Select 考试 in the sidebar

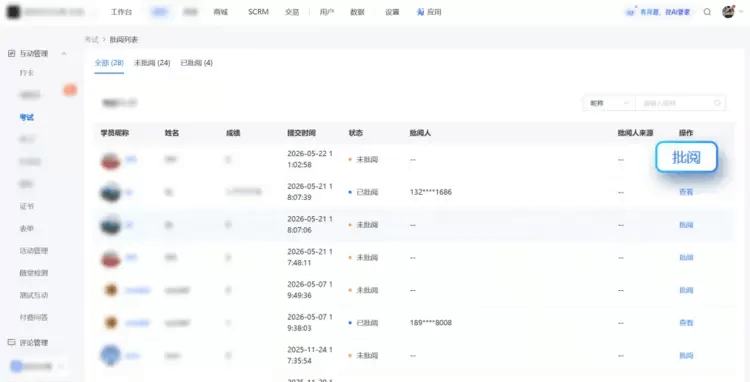coord(27,117)
